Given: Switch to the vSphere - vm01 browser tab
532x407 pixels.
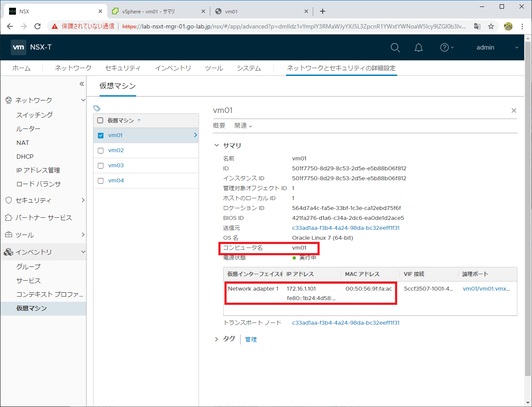Looking at the screenshot, I should click(158, 12).
